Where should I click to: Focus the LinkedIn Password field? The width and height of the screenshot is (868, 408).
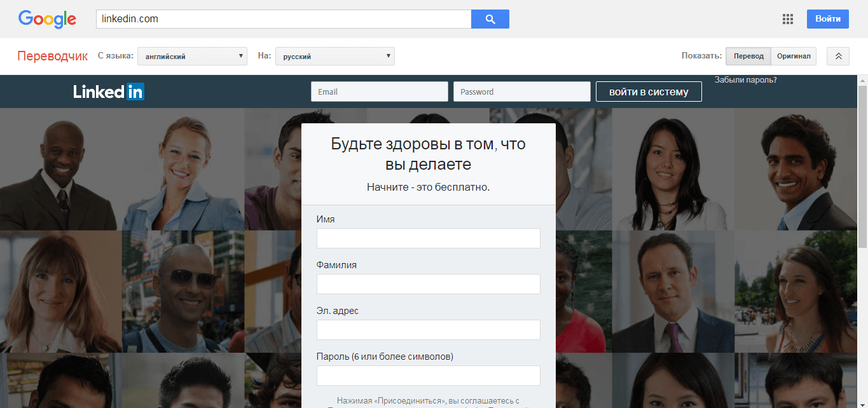coord(522,92)
